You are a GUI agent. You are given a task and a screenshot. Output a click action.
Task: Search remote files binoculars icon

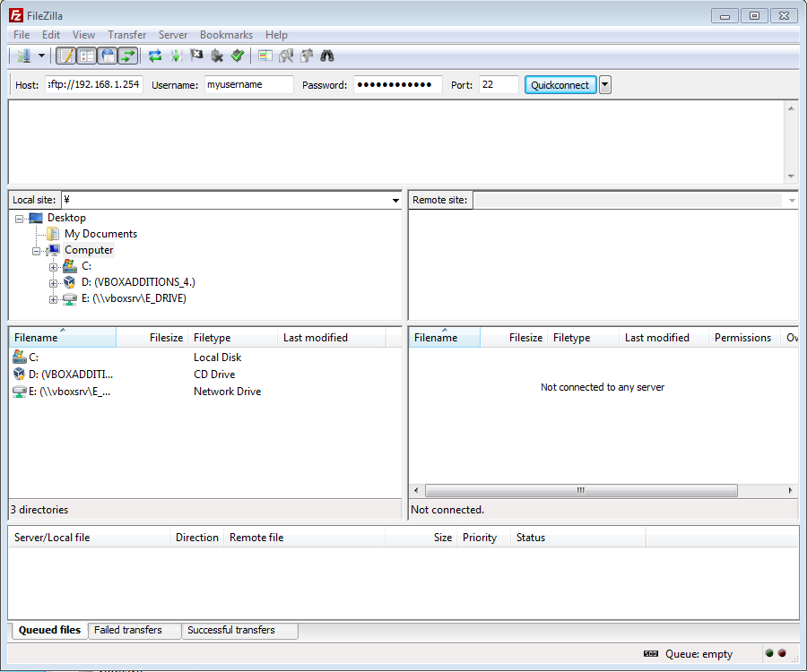point(327,56)
